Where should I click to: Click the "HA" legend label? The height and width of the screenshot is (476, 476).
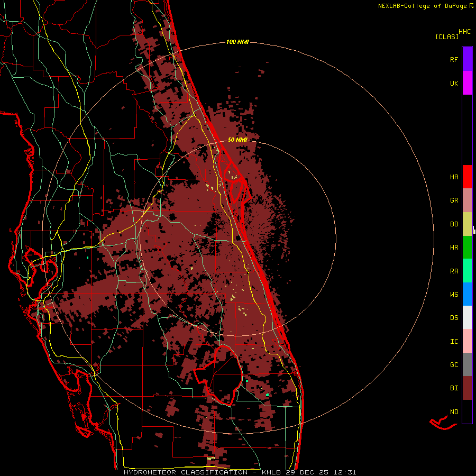[x=454, y=177]
